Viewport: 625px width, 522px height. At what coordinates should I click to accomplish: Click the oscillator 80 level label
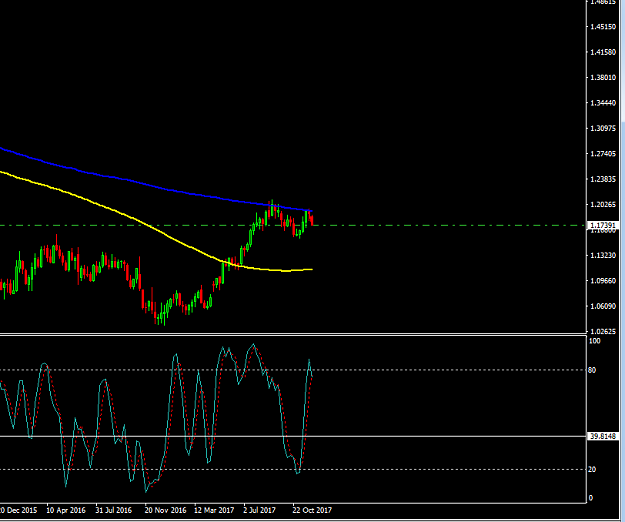coord(592,370)
